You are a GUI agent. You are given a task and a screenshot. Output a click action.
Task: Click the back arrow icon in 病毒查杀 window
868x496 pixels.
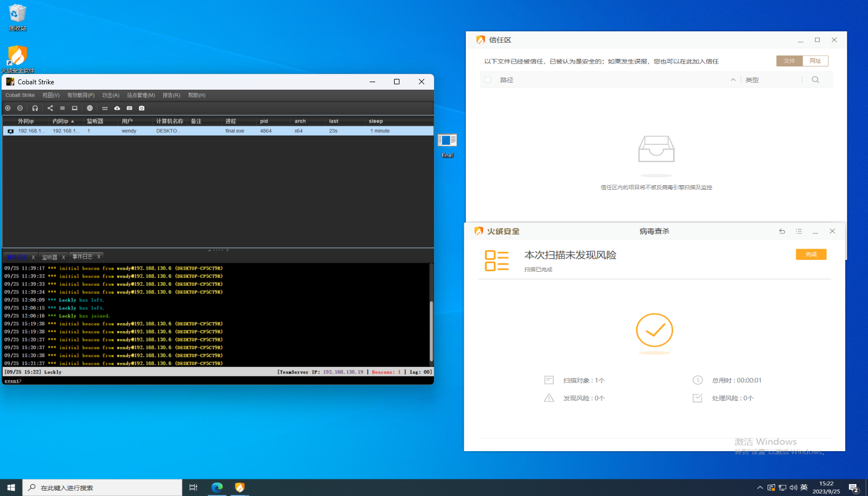tap(782, 231)
